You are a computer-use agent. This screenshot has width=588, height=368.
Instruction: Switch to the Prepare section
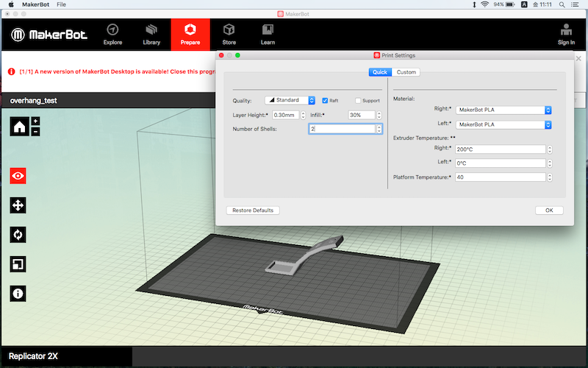[190, 35]
